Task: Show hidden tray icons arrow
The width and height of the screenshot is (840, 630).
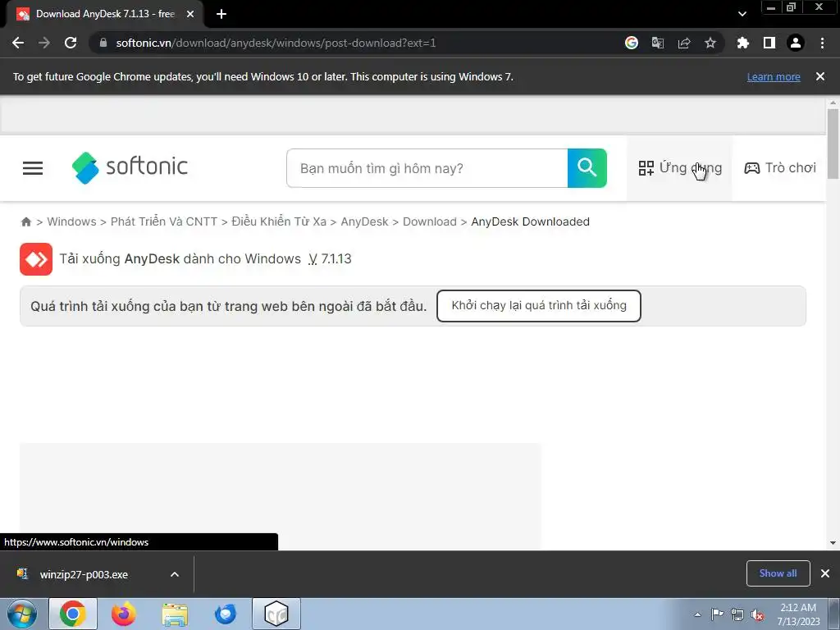Action: pyautogui.click(x=697, y=614)
